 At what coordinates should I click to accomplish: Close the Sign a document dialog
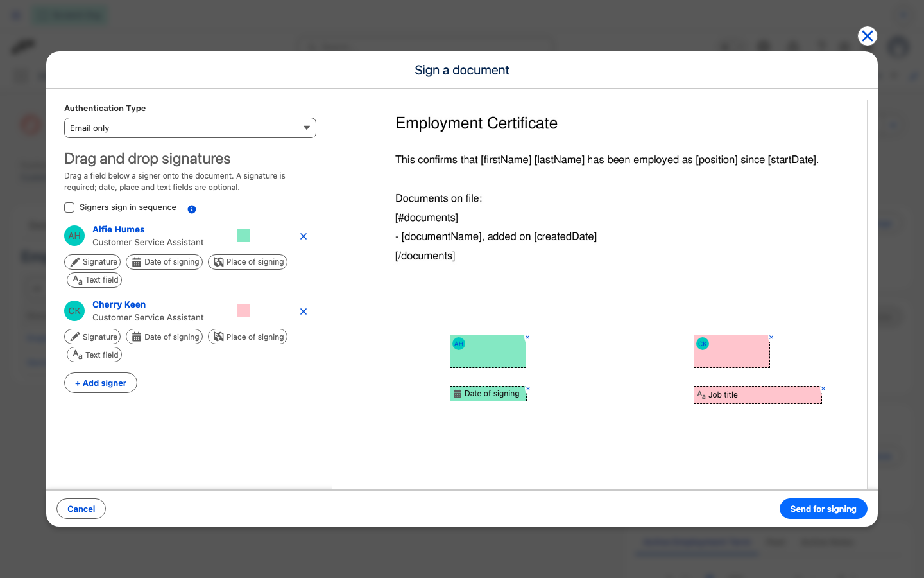pyautogui.click(x=868, y=36)
